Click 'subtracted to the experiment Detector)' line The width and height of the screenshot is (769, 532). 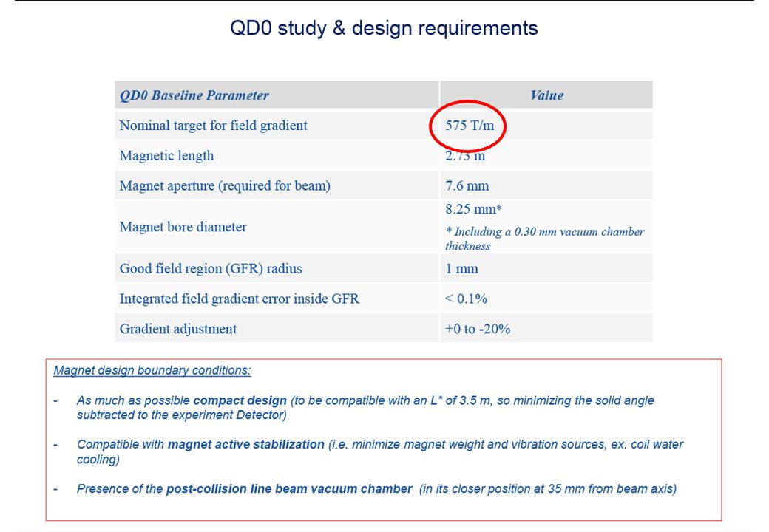181,415
